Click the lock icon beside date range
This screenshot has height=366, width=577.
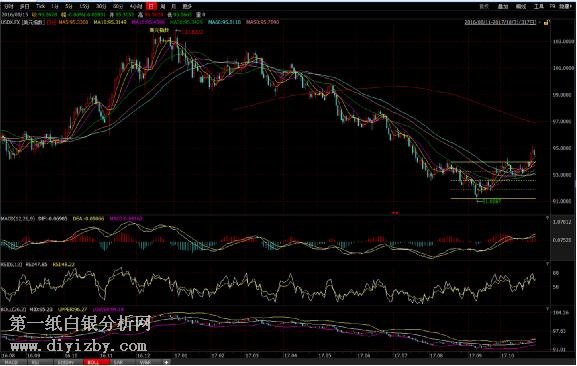pyautogui.click(x=546, y=22)
